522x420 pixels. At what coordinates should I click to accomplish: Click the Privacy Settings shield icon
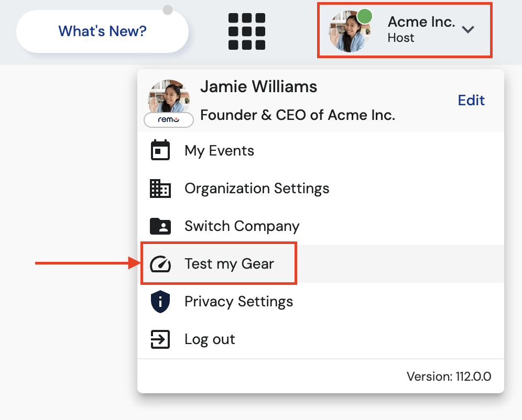tap(160, 302)
